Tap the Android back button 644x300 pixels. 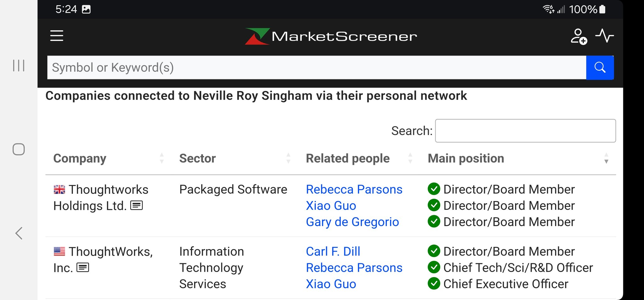19,233
